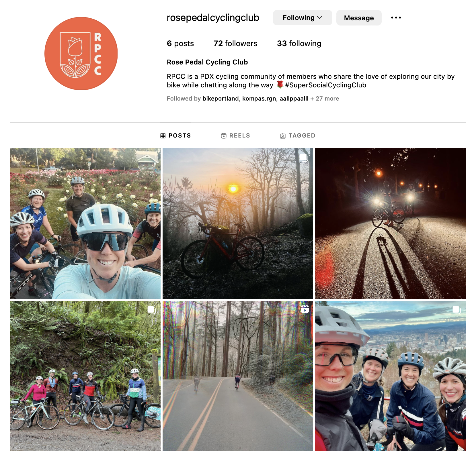Screen dimensions: 476x459
Task: Click the #SuperSocialCyclingClub hashtag
Action: coord(325,85)
